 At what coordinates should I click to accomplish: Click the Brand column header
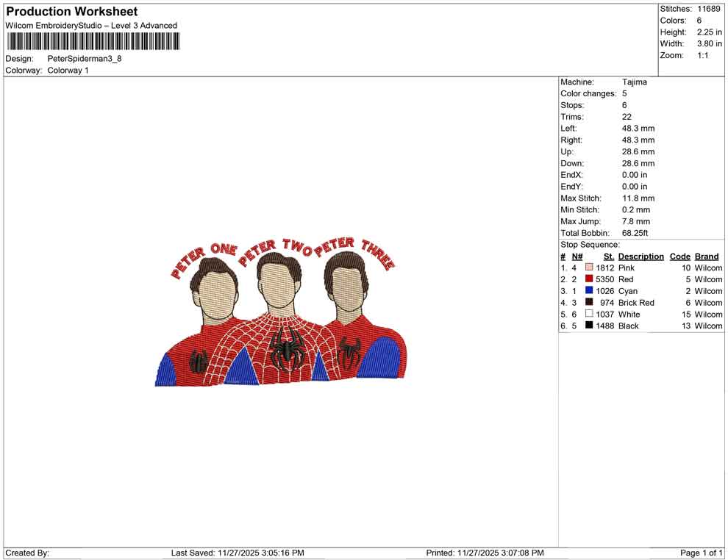pos(706,256)
